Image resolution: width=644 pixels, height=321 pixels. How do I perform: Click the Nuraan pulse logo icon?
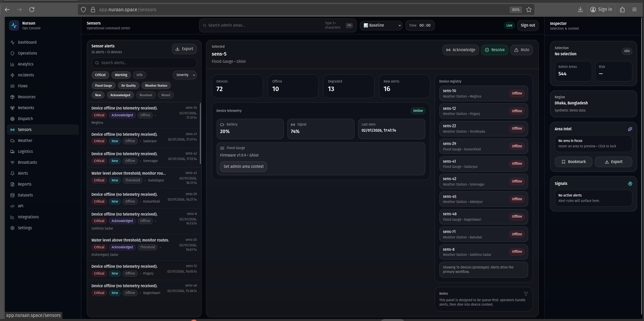[x=14, y=26]
